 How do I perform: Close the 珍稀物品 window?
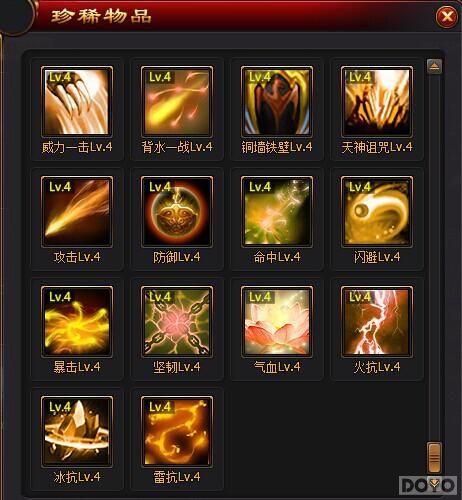447,16
